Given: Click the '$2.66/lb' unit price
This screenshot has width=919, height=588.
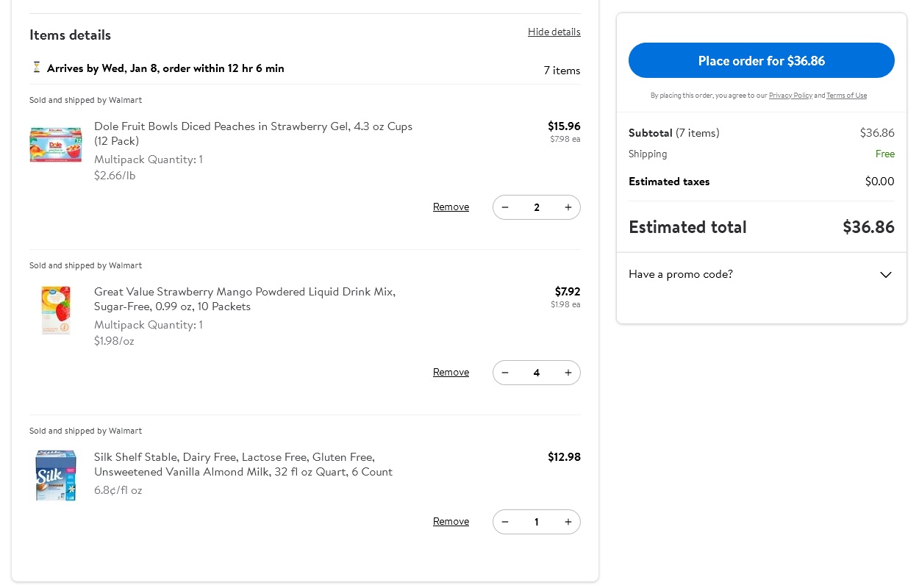Looking at the screenshot, I should [115, 176].
